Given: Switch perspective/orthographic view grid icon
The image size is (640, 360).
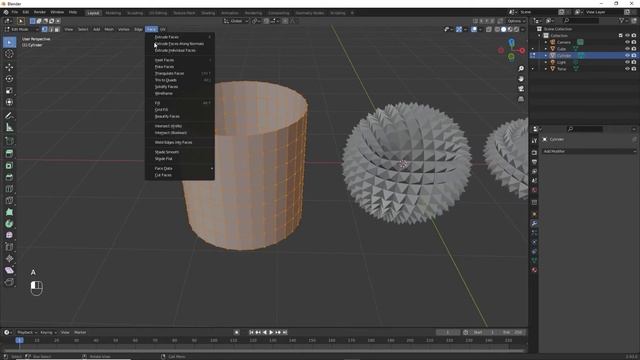Looking at the screenshot, I should click(521, 99).
